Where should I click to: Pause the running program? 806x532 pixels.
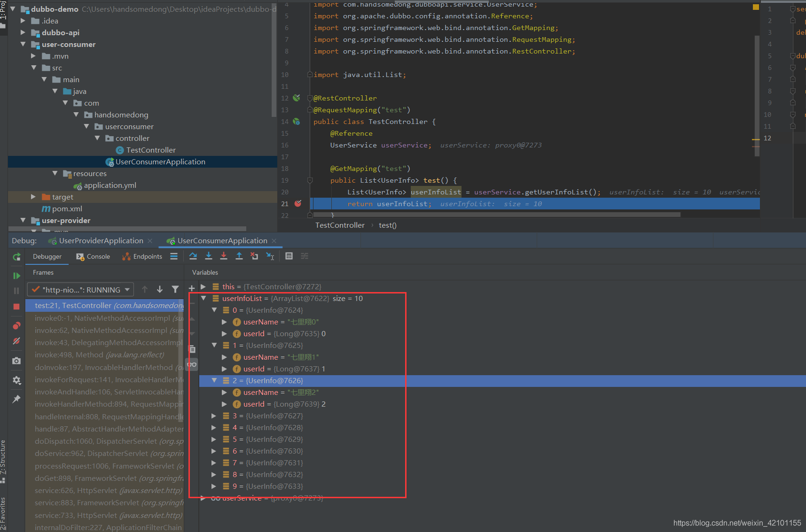16,291
